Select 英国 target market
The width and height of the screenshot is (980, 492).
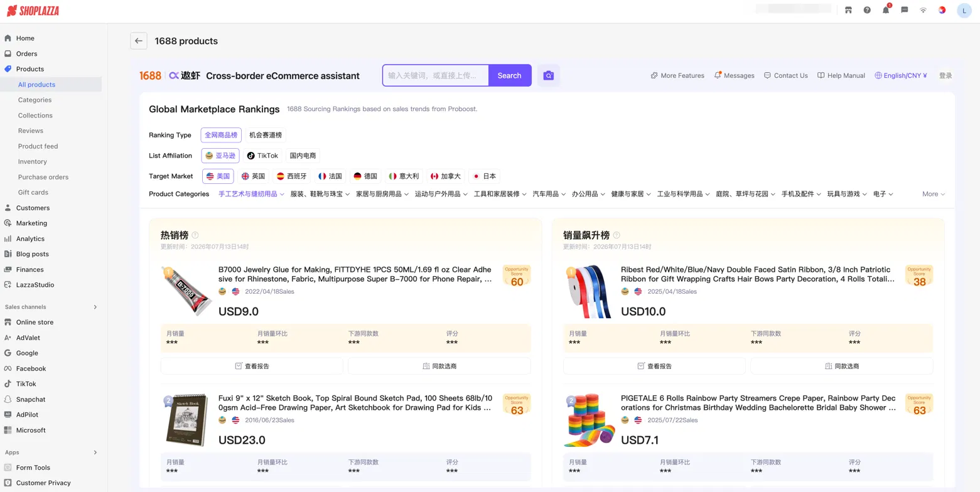tap(254, 176)
